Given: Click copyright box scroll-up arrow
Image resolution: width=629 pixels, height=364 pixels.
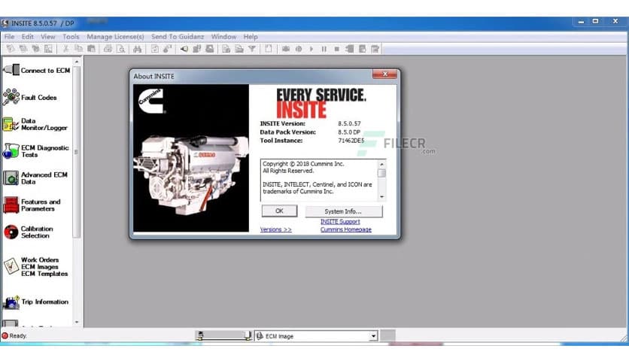Looking at the screenshot, I should pos(381,164).
